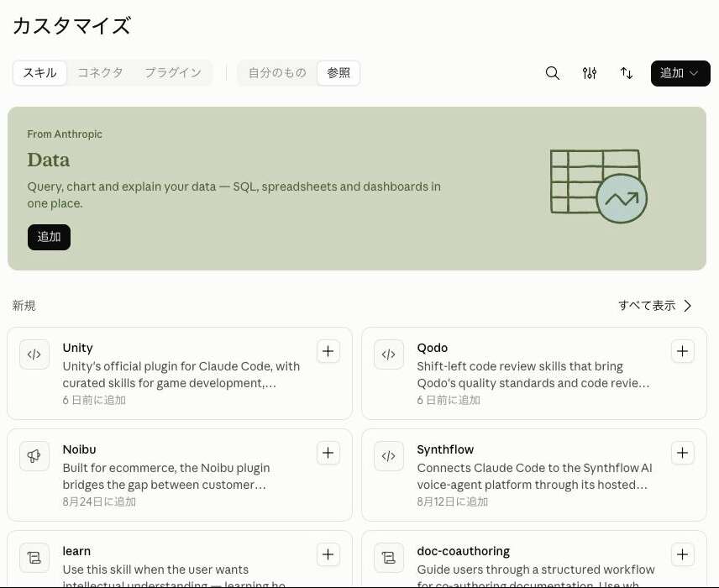
Task: Open the Unity skill title
Action: (77, 348)
